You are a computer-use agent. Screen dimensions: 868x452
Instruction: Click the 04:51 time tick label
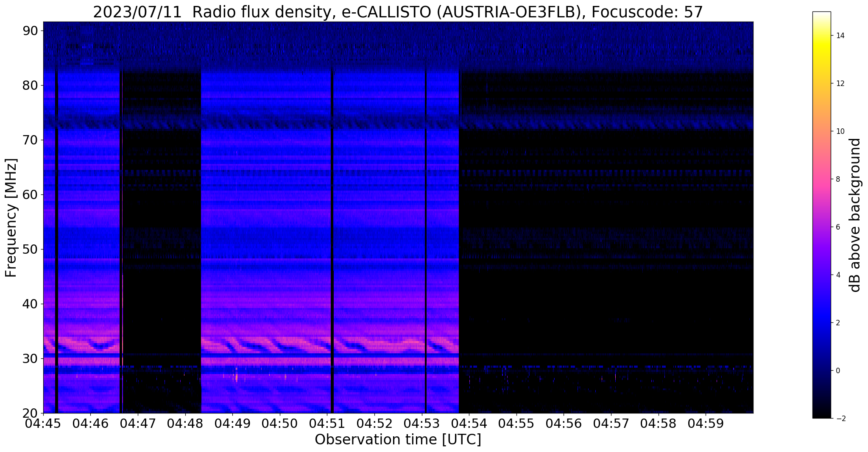(327, 423)
